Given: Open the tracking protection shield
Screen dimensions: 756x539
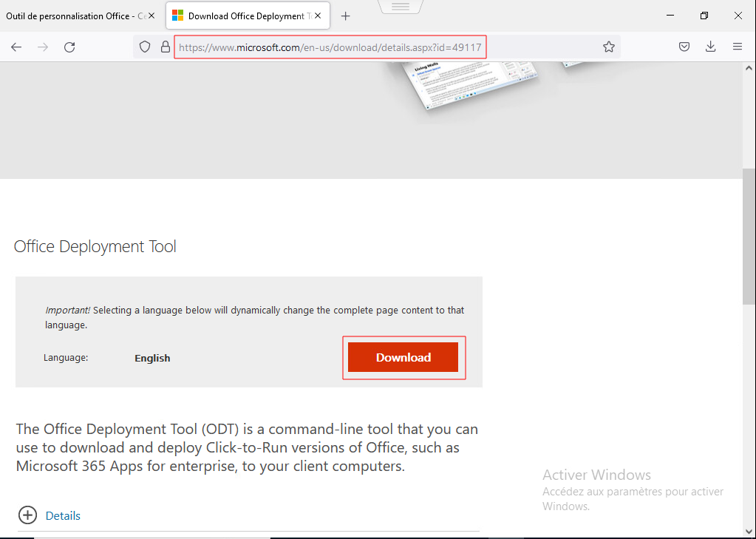Looking at the screenshot, I should click(146, 47).
